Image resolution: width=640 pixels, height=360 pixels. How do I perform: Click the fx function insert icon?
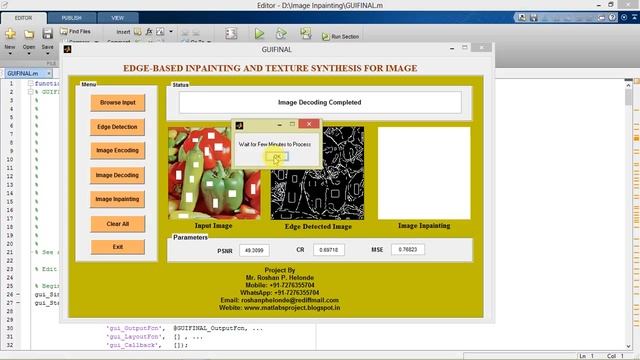149,31
